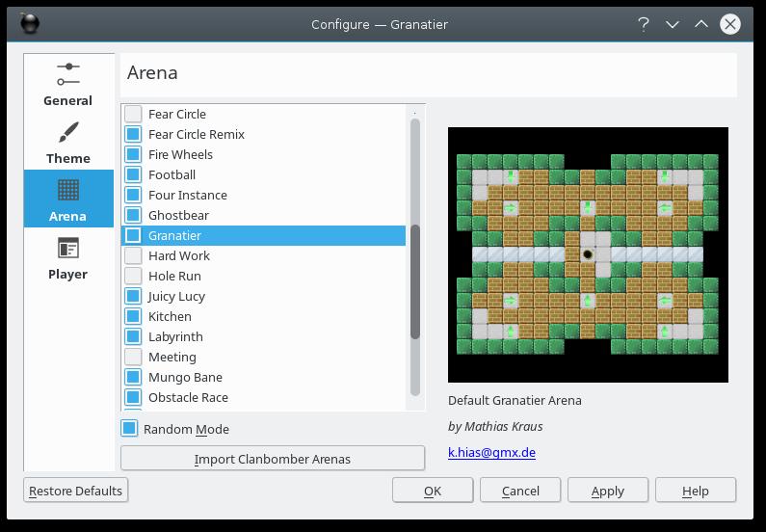The height and width of the screenshot is (532, 766).
Task: Close the Configure dialog with X button
Action: 729,24
